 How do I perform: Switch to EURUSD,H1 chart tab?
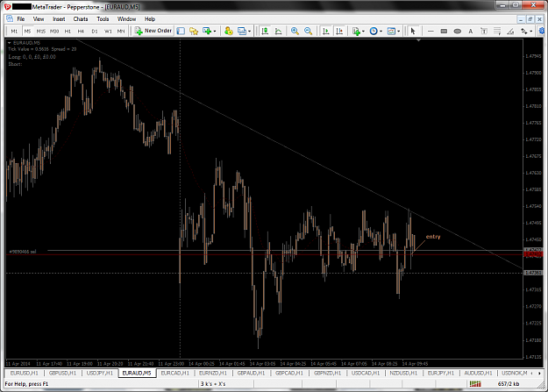tap(25, 373)
